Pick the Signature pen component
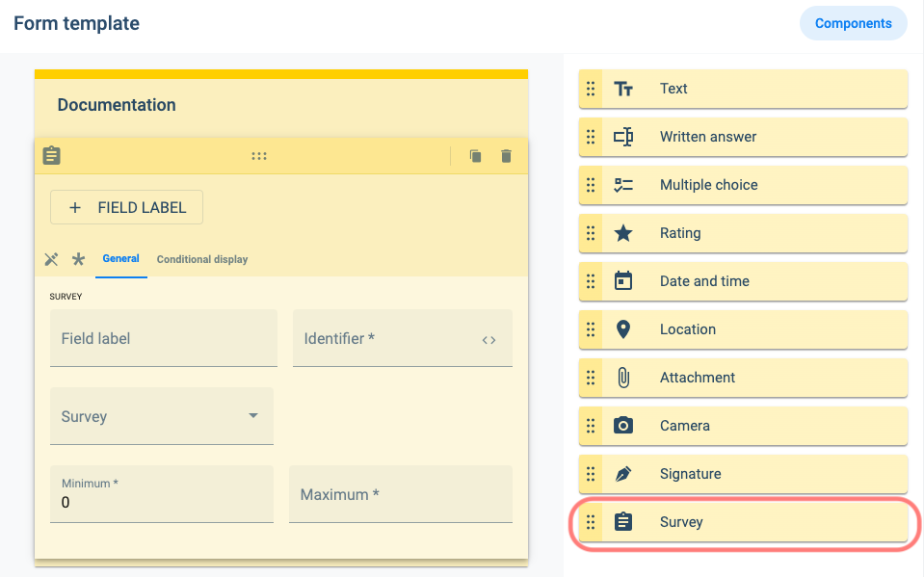 743,474
